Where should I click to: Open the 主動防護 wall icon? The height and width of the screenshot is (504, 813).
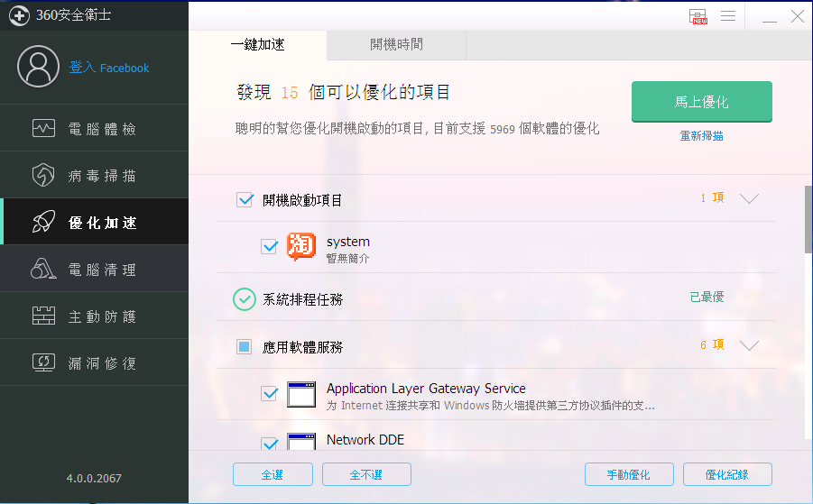point(43,316)
